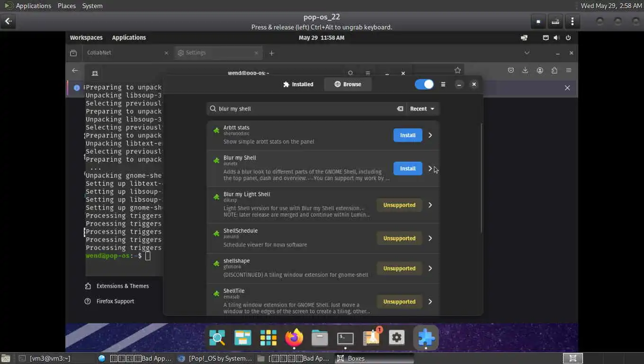This screenshot has height=364, width=644.
Task: Click Unsupported badge for Blur my Light Shell
Action: 399,205
